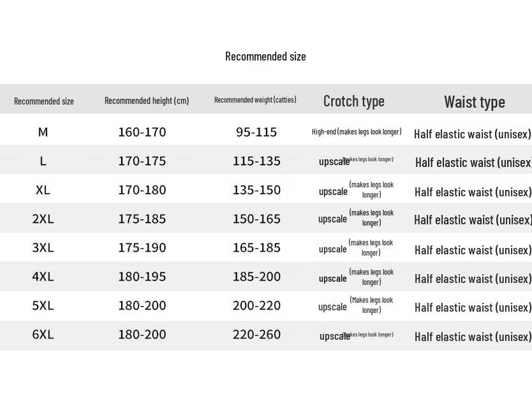
Task: Select the 150-165 weight cell
Action: [256, 219]
